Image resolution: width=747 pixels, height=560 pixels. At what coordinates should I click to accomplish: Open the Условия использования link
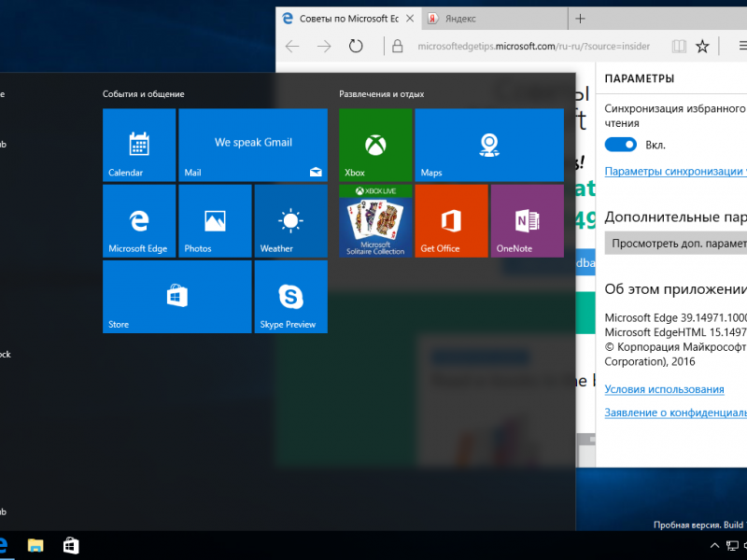[664, 389]
